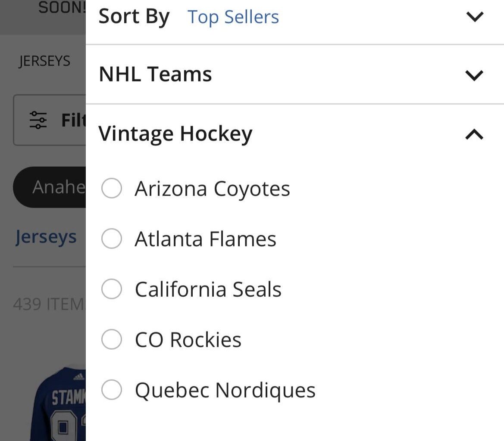Click the NHL Teams heading
This screenshot has height=441, width=504.
click(155, 74)
